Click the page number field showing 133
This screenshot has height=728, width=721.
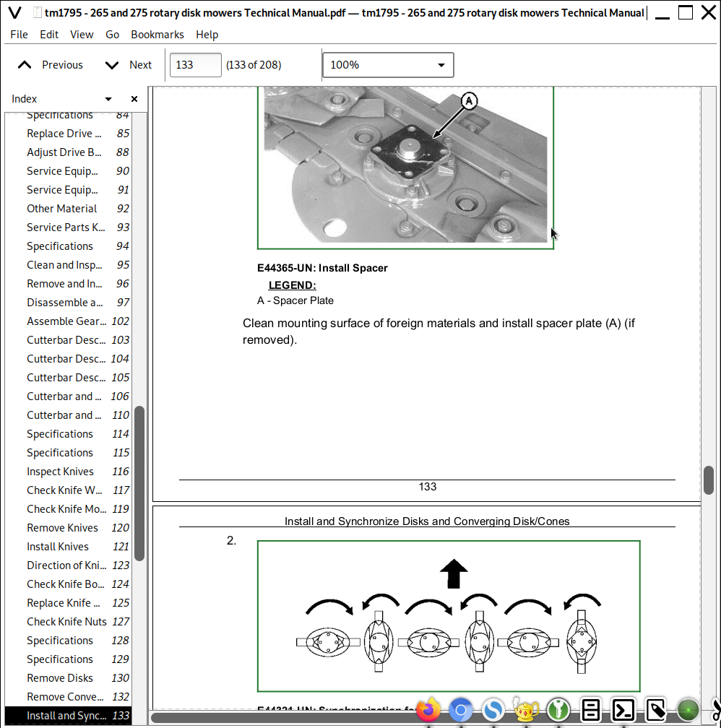coord(196,65)
